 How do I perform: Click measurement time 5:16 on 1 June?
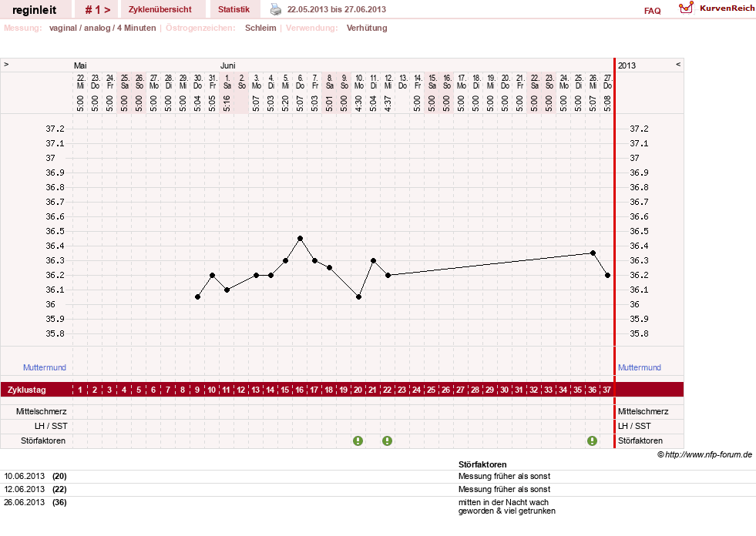(227, 104)
